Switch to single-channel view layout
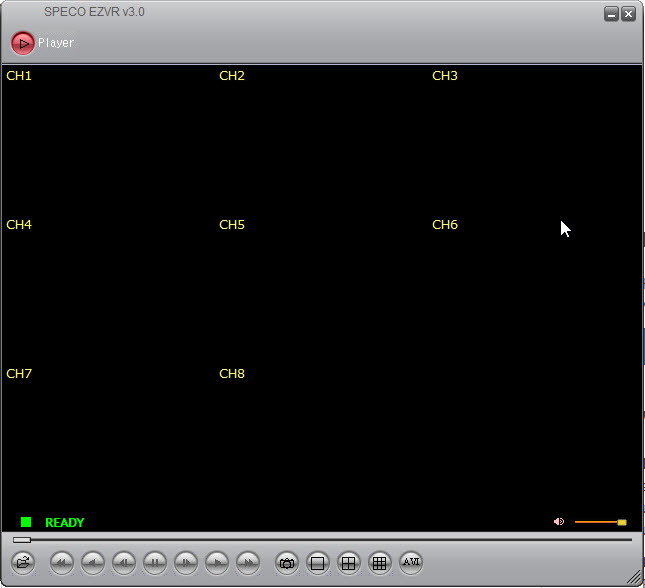 (318, 563)
